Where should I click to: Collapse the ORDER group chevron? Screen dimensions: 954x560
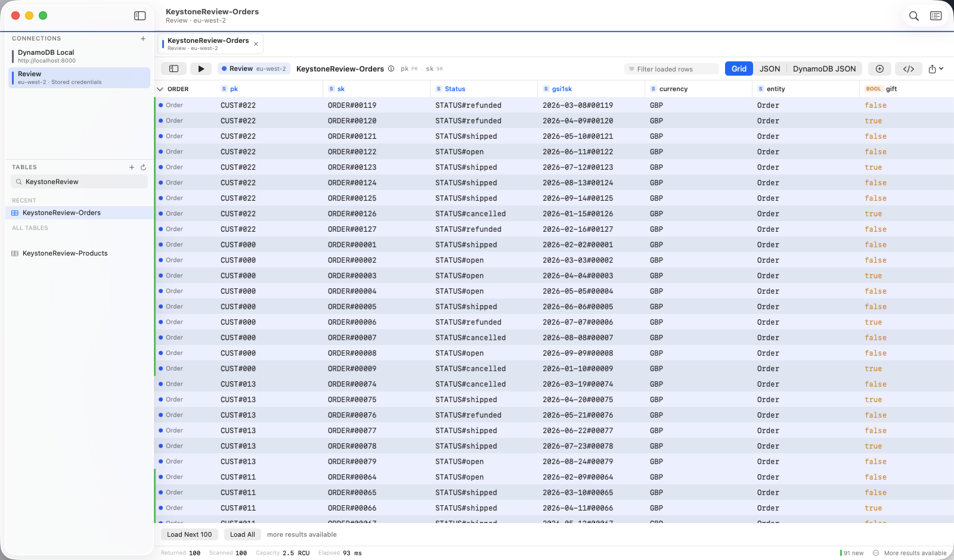[x=160, y=89]
